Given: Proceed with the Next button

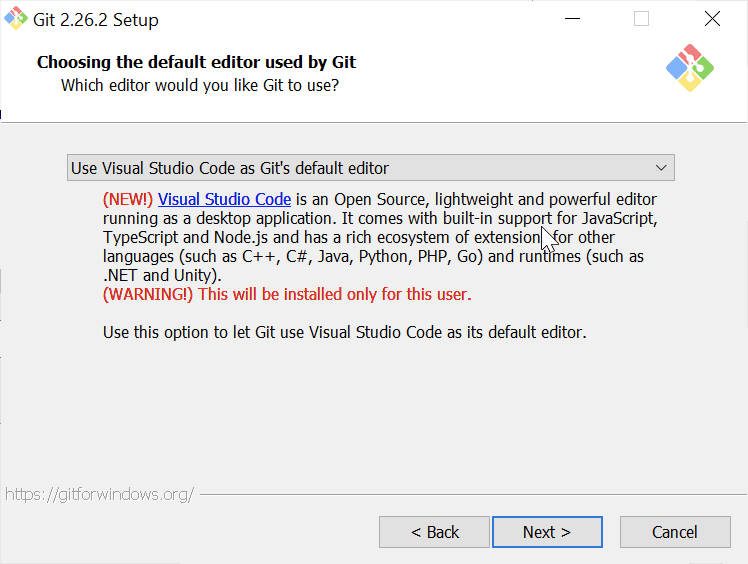Looking at the screenshot, I should (x=547, y=532).
